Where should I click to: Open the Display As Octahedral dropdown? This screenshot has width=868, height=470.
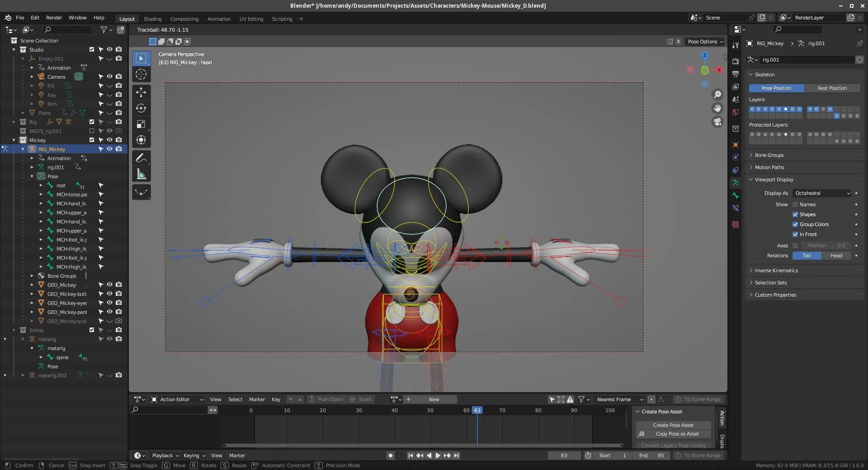pyautogui.click(x=822, y=193)
